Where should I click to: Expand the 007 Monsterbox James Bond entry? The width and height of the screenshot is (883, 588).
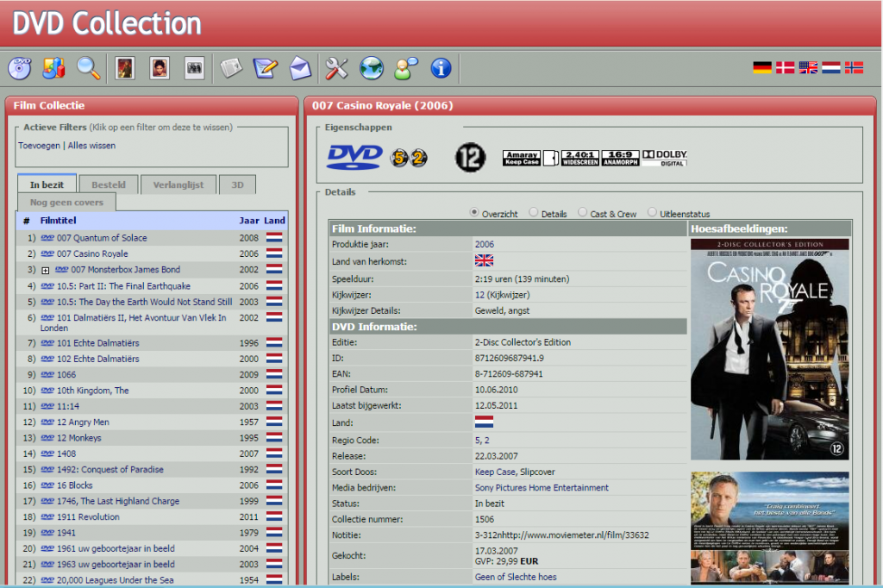46,271
